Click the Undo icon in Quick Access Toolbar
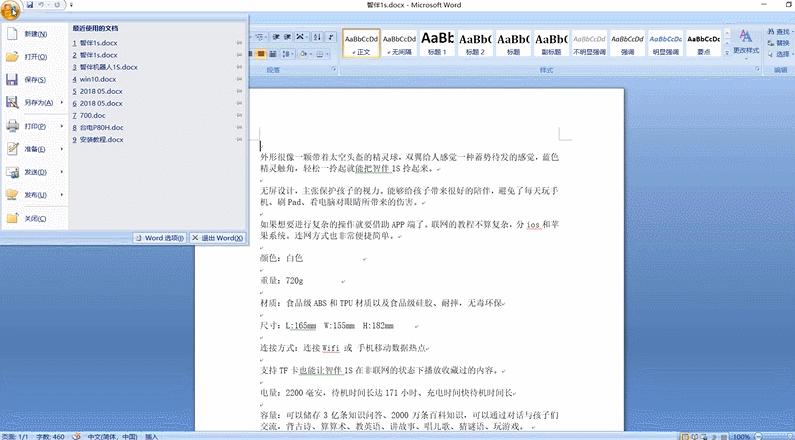The height and width of the screenshot is (440, 795). [42, 5]
